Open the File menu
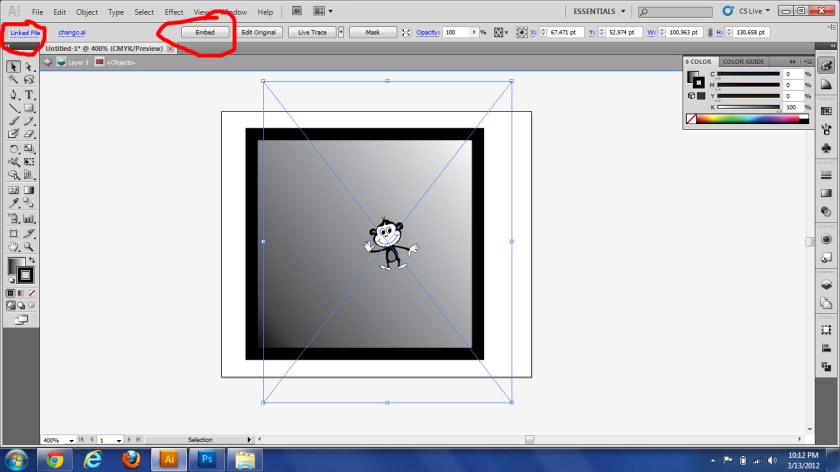The width and height of the screenshot is (840, 472). pyautogui.click(x=37, y=12)
